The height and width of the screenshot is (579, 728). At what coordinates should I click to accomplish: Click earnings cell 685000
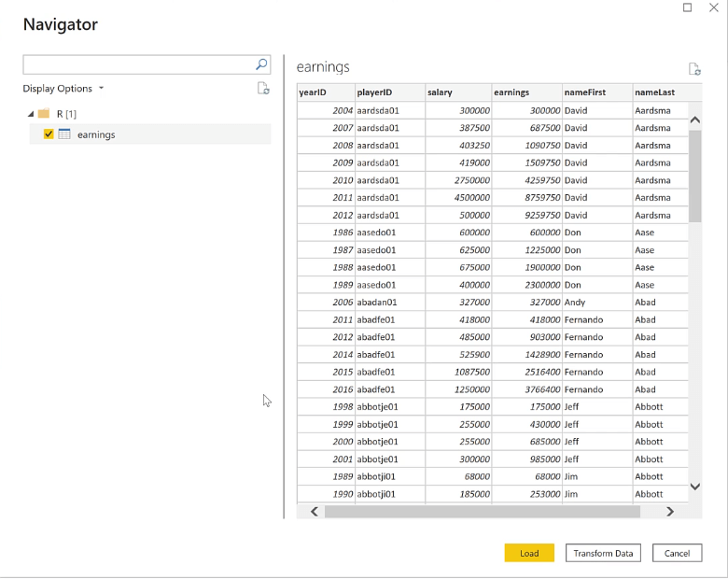coord(527,442)
